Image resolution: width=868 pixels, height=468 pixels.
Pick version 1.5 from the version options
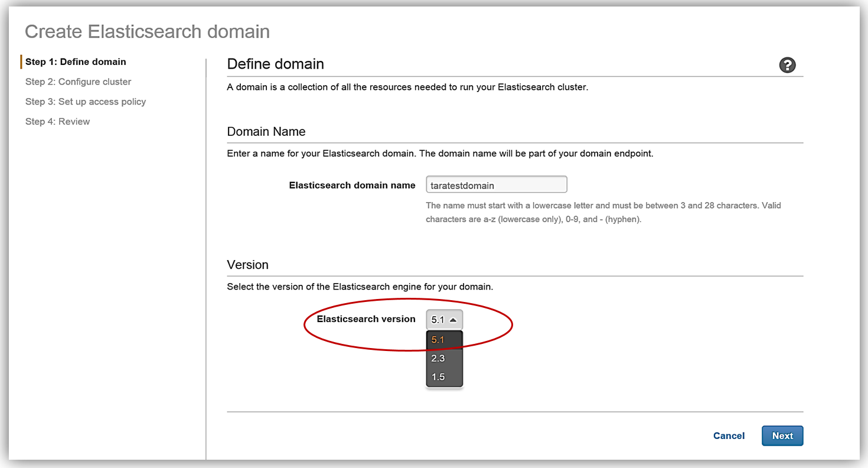[x=438, y=377]
